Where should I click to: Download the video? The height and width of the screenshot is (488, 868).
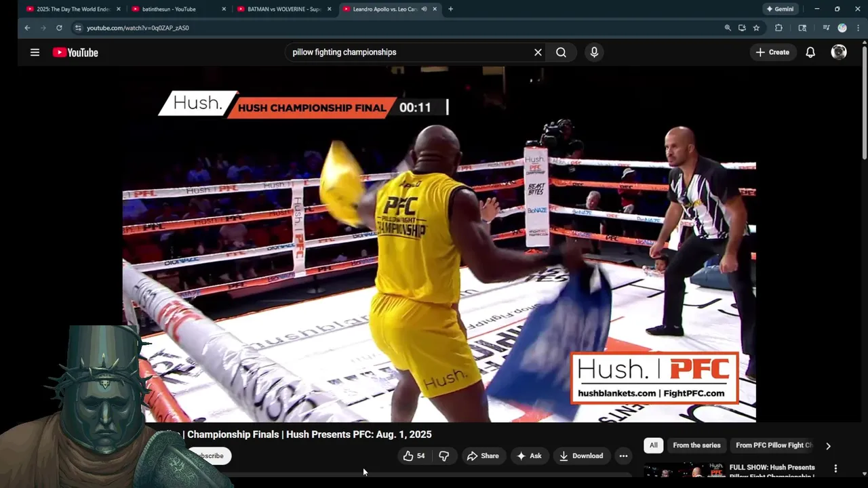pos(581,456)
